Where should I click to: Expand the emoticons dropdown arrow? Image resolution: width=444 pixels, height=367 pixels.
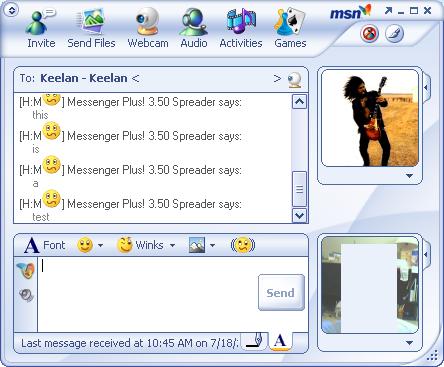[100, 246]
